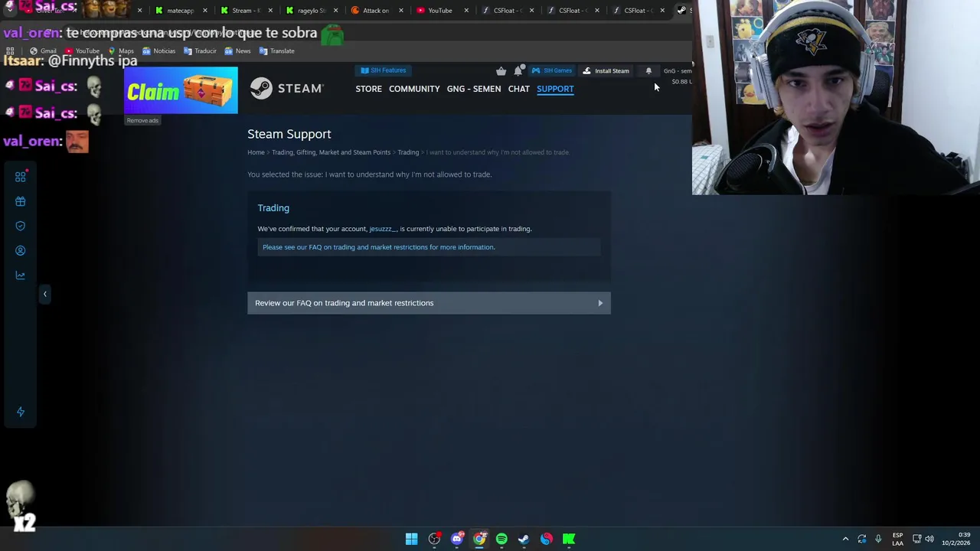This screenshot has height=551, width=980.
Task: Close the matecapp browser tab
Action: tap(205, 11)
